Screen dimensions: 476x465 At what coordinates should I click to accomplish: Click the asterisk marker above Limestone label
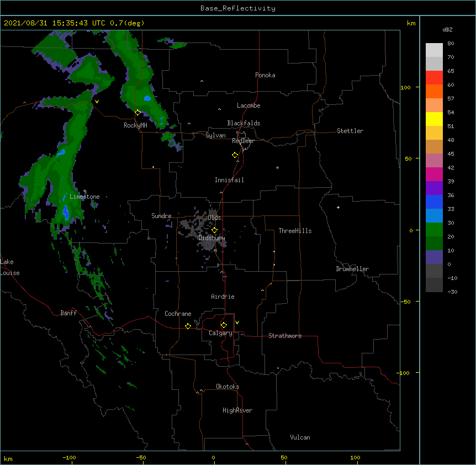pyautogui.click(x=84, y=191)
